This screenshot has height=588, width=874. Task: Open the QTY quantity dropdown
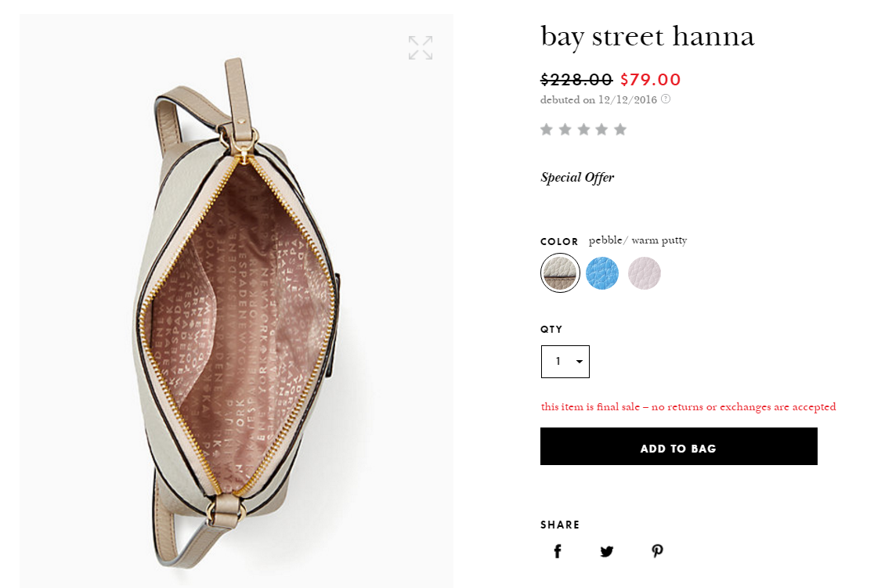(x=565, y=362)
